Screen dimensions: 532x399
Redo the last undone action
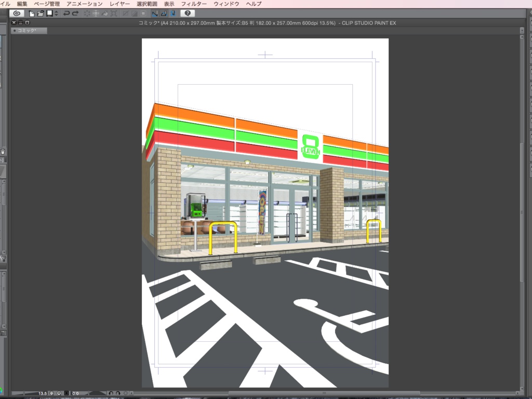tap(75, 14)
